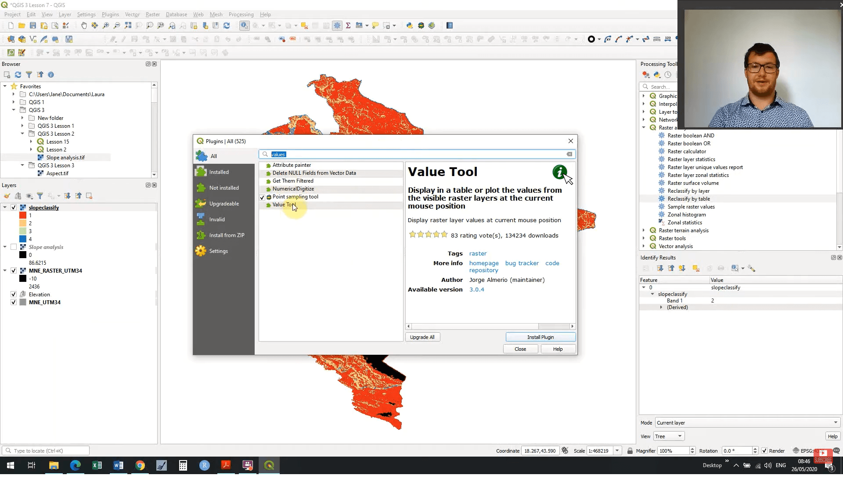Select the Zoom In magnifier tool

pyautogui.click(x=106, y=25)
